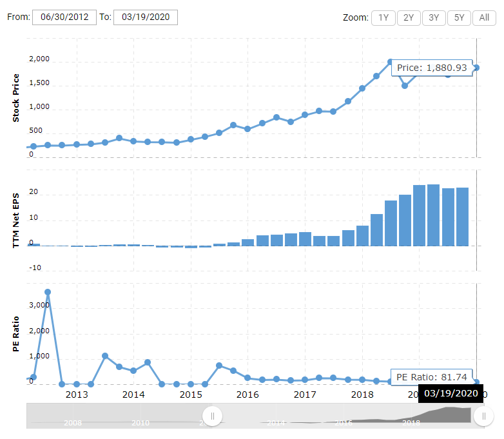Click the highest PE Ratio peak point
This screenshot has width=504, height=439.
[x=48, y=292]
